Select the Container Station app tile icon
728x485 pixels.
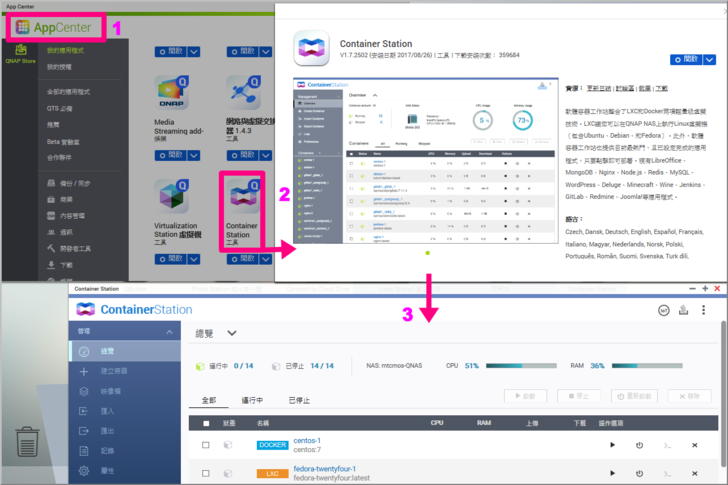pyautogui.click(x=243, y=196)
